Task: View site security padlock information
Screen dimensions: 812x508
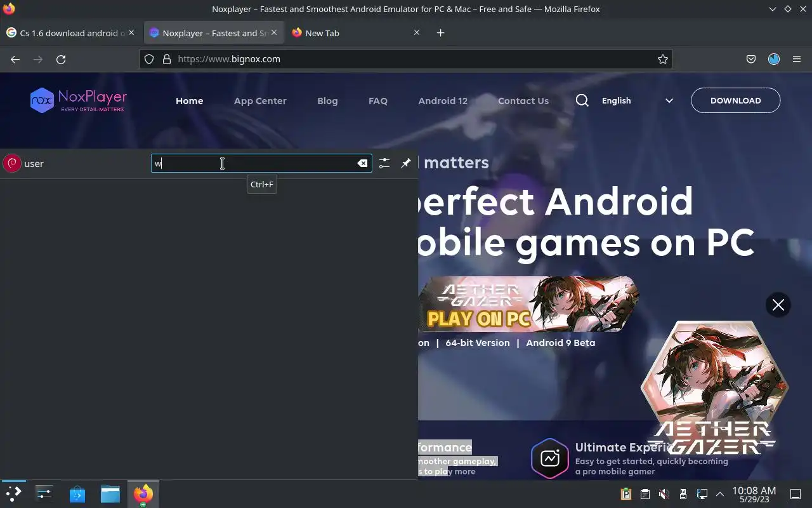Action: coord(167,59)
